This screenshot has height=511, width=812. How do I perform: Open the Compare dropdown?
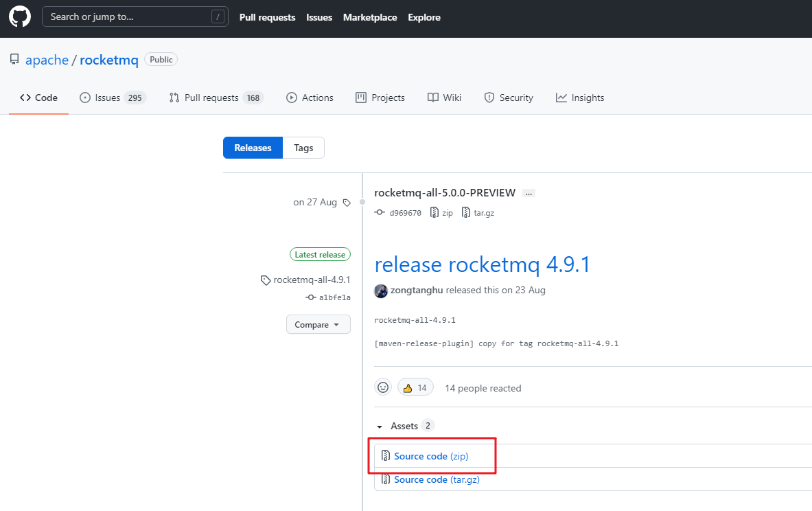(318, 324)
